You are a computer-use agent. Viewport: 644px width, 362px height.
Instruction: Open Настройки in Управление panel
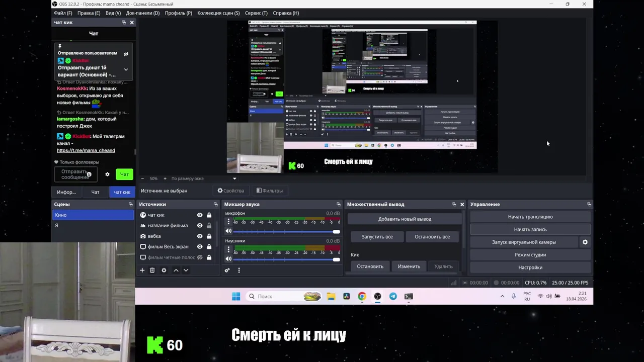click(x=530, y=267)
